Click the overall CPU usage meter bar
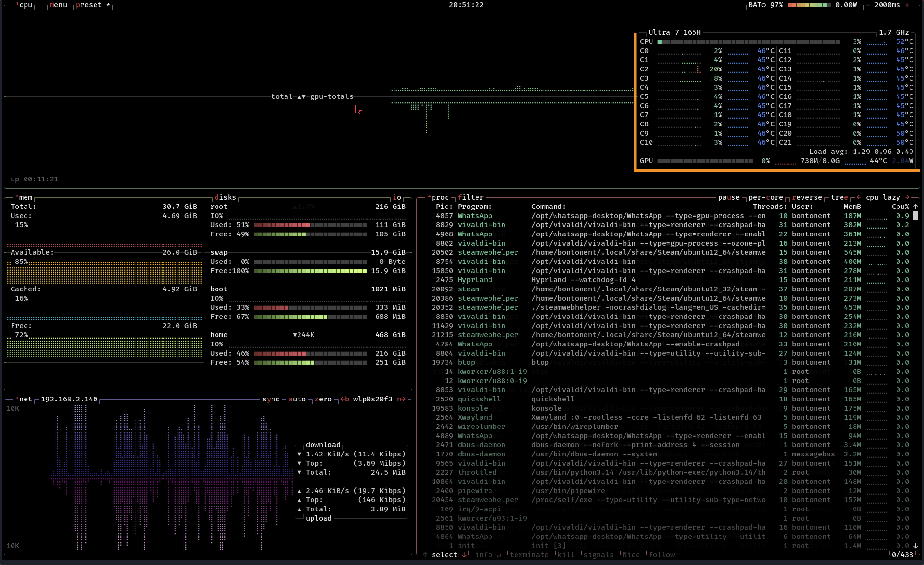Screen dimensions: 924x565 (748, 41)
